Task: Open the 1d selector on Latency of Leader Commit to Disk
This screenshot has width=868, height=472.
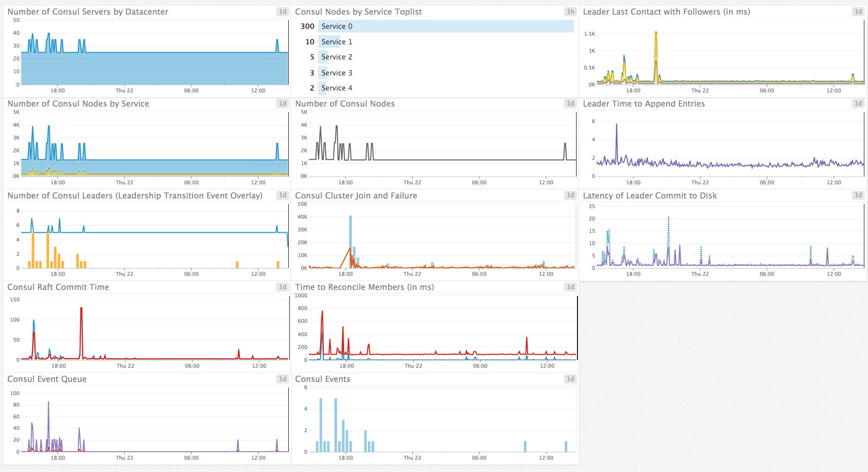Action: click(x=857, y=195)
